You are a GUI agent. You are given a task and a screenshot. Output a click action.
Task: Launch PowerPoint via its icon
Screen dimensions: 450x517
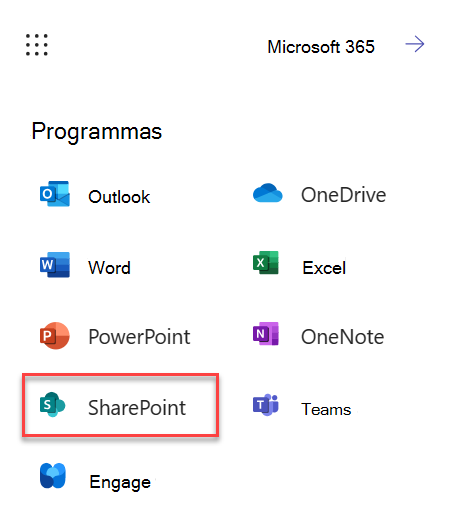click(55, 335)
